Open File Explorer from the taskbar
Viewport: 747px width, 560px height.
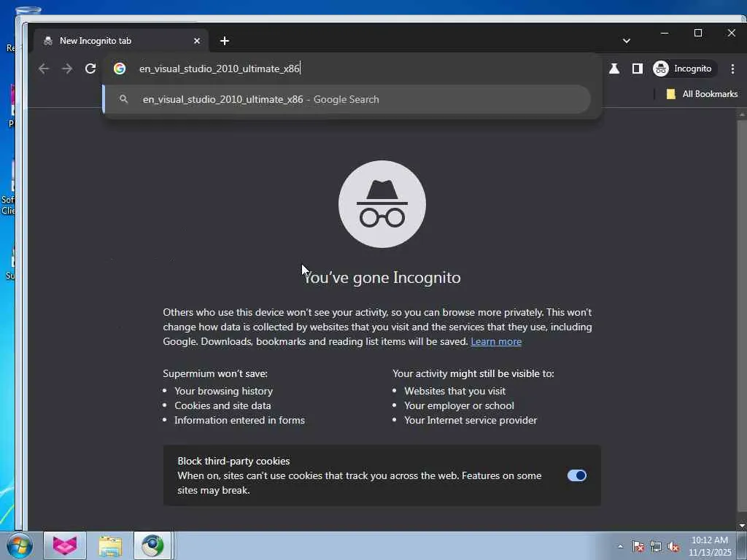(110, 545)
